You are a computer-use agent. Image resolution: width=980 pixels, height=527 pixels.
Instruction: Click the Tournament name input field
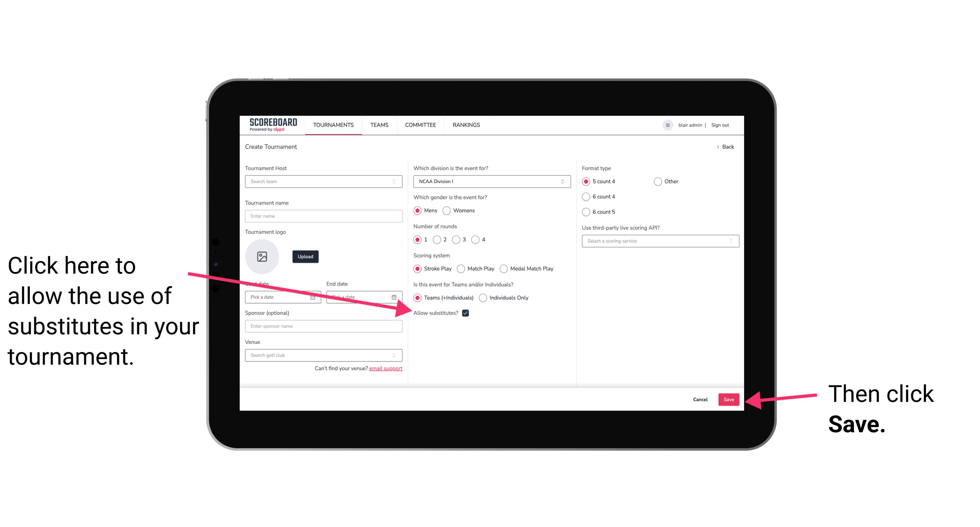tap(324, 216)
